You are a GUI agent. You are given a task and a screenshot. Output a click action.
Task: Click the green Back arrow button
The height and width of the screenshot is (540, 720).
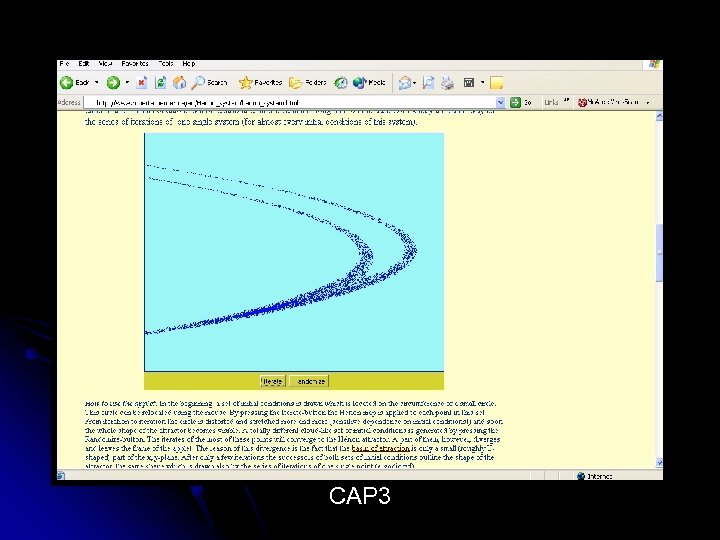(67, 83)
